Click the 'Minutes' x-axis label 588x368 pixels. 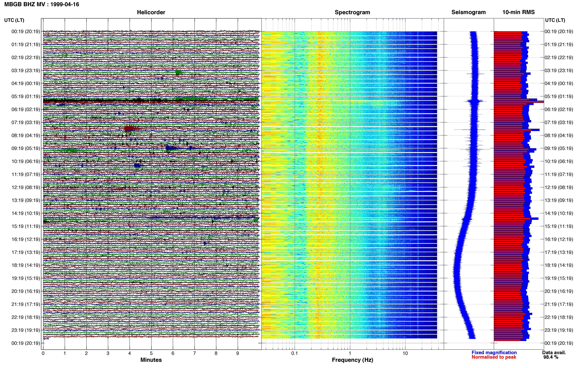[151, 360]
